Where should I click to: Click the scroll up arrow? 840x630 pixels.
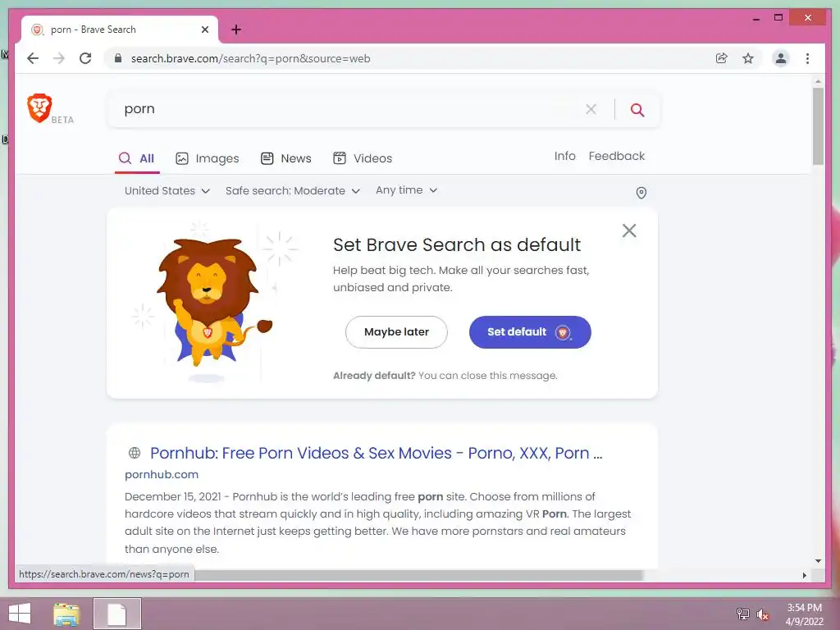(x=818, y=82)
